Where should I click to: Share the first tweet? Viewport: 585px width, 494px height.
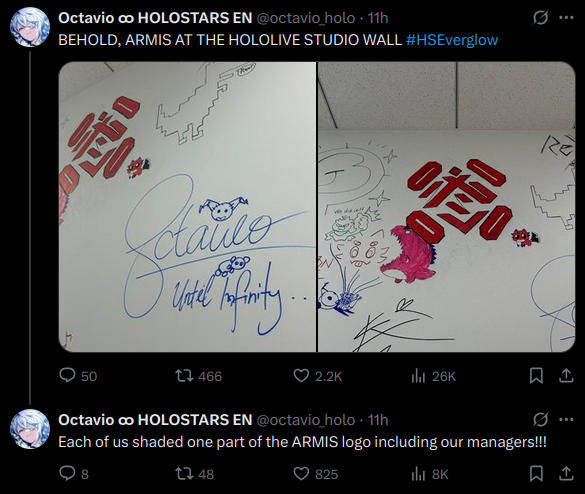tap(566, 376)
